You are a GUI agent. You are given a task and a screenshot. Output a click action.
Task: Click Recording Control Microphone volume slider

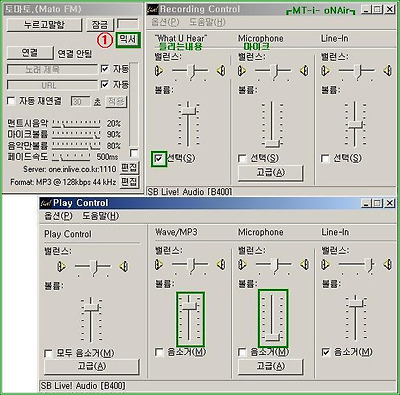272,124
